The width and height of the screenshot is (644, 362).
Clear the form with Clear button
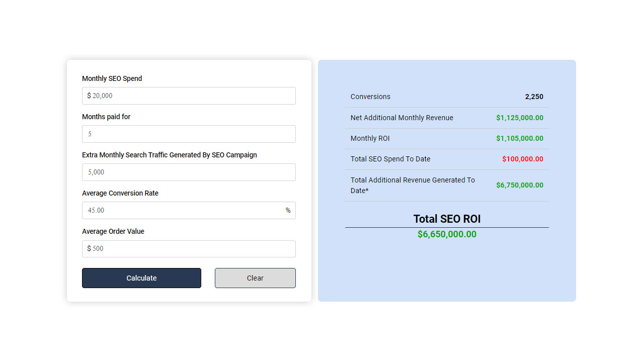click(255, 278)
